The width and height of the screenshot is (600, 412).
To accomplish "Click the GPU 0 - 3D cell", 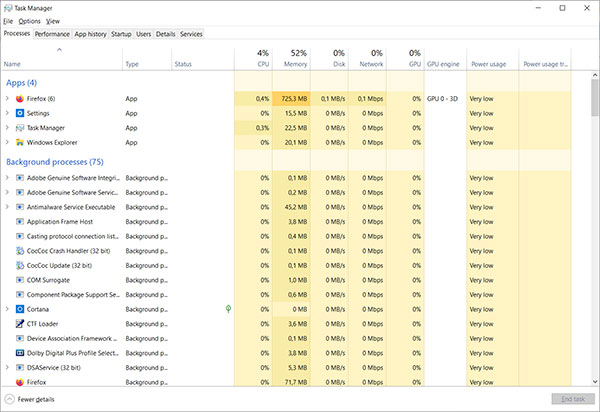I will click(442, 99).
